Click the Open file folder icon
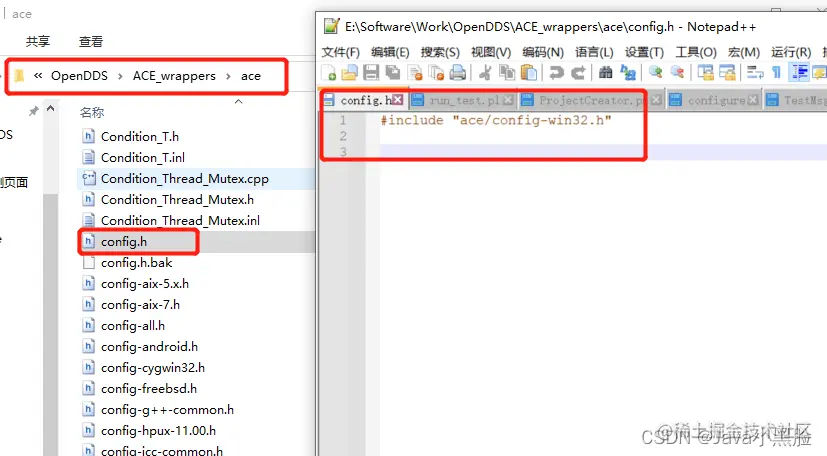Screen dimensions: 827x456 coord(349,72)
